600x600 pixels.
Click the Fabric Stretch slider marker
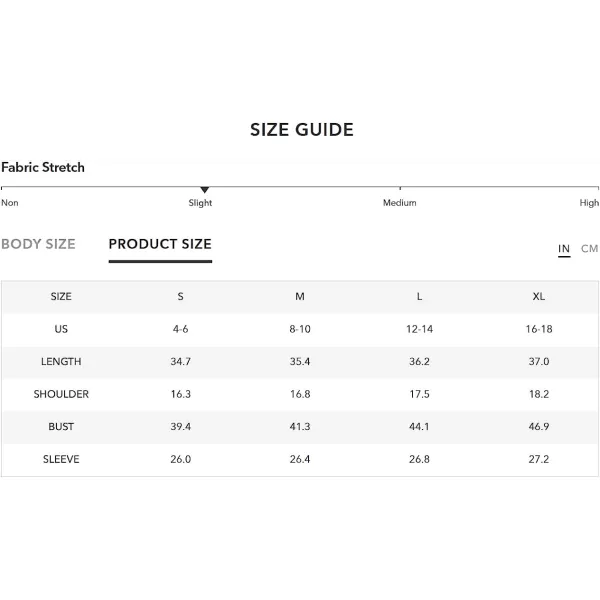[x=205, y=190]
